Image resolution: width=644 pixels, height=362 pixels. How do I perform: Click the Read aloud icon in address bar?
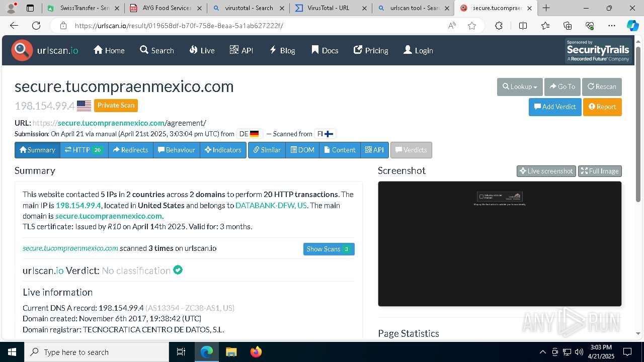(x=452, y=26)
